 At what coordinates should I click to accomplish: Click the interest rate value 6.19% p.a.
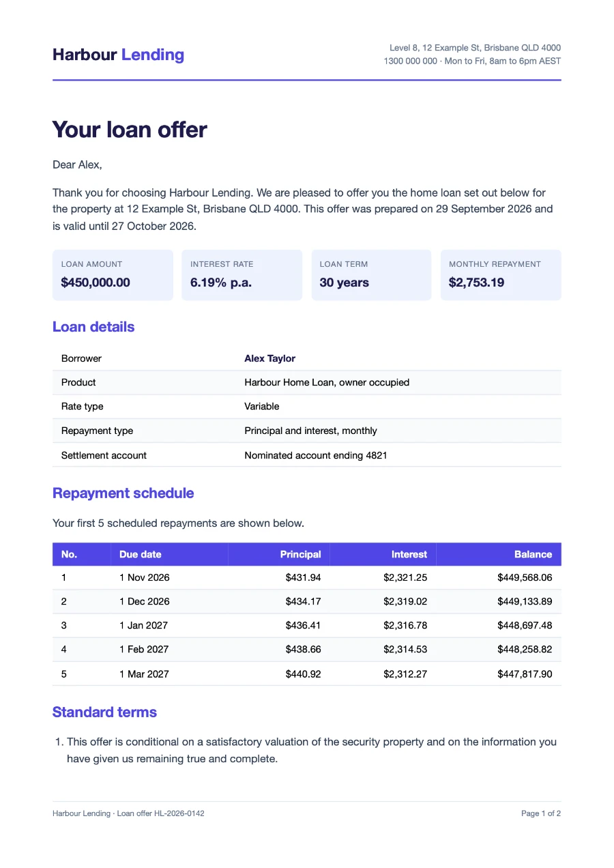tap(221, 283)
